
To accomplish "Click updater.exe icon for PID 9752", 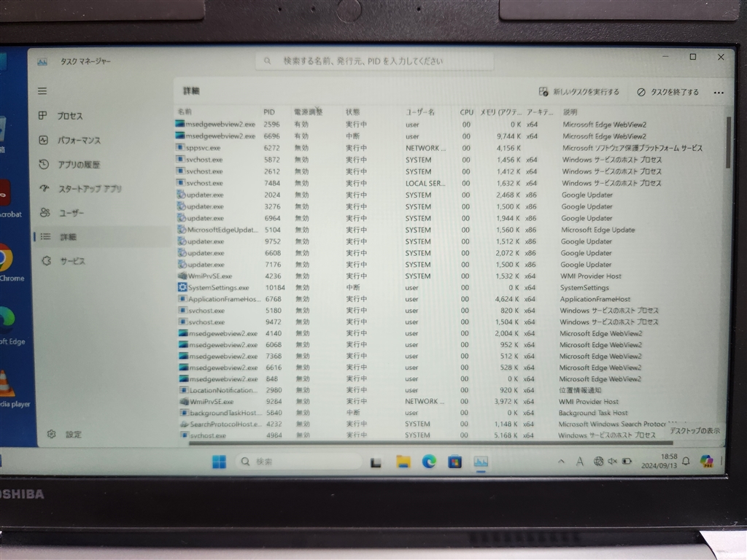I will tap(182, 241).
